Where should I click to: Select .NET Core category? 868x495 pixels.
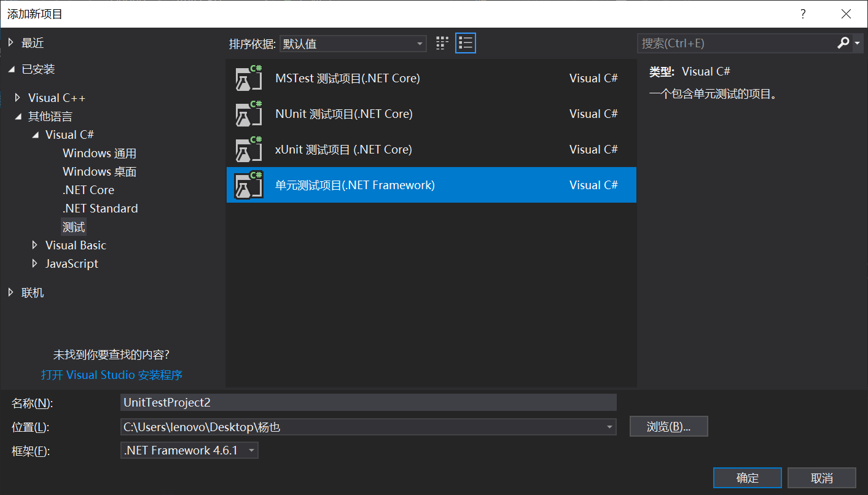pos(88,190)
